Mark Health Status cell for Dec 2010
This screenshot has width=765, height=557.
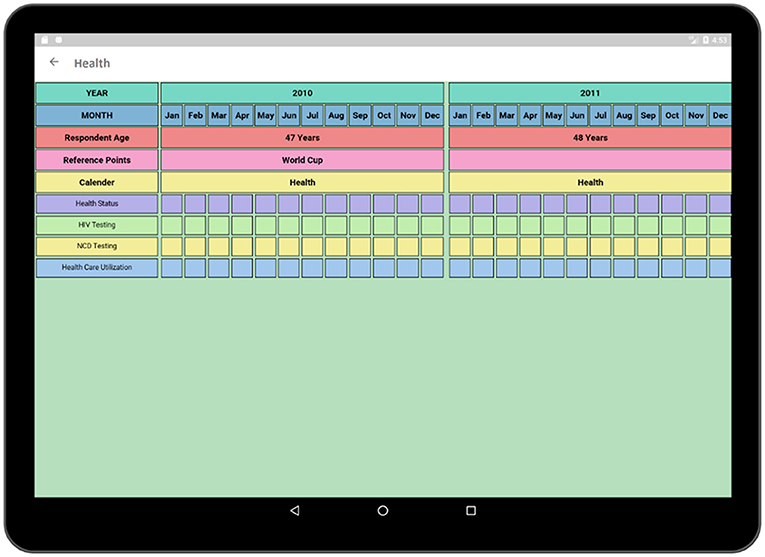[432, 204]
